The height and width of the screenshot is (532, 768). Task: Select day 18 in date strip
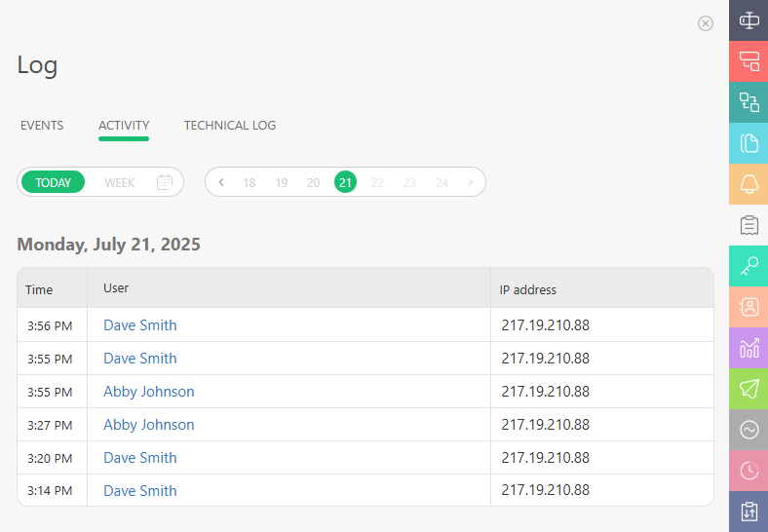(250, 183)
